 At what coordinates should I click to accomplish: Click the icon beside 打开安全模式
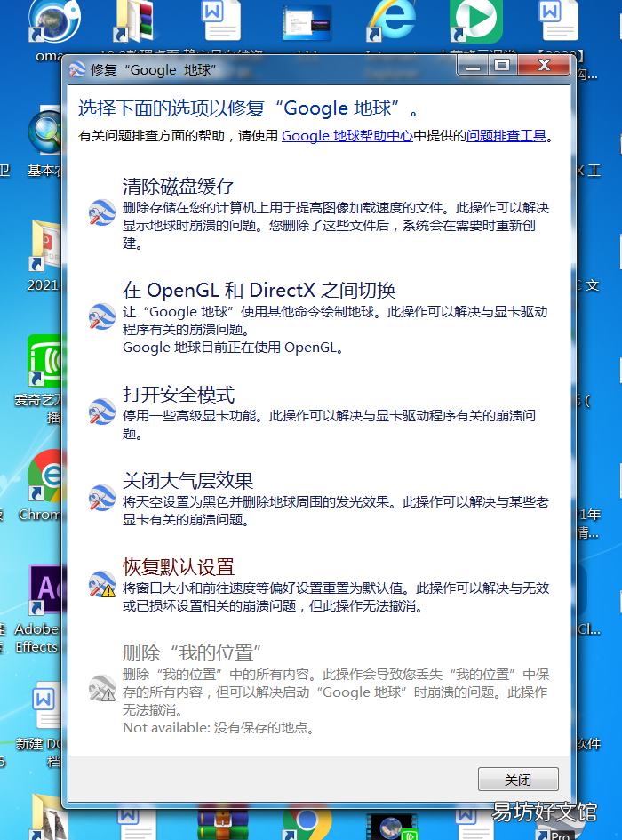tap(102, 412)
